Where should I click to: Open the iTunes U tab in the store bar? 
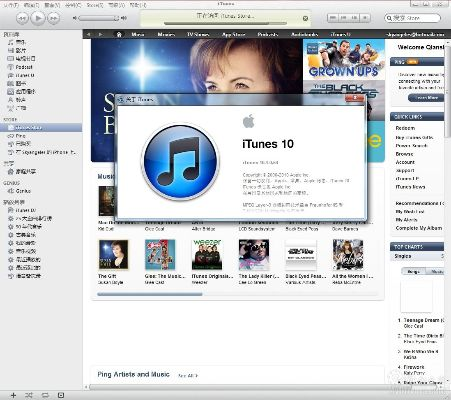click(340, 34)
